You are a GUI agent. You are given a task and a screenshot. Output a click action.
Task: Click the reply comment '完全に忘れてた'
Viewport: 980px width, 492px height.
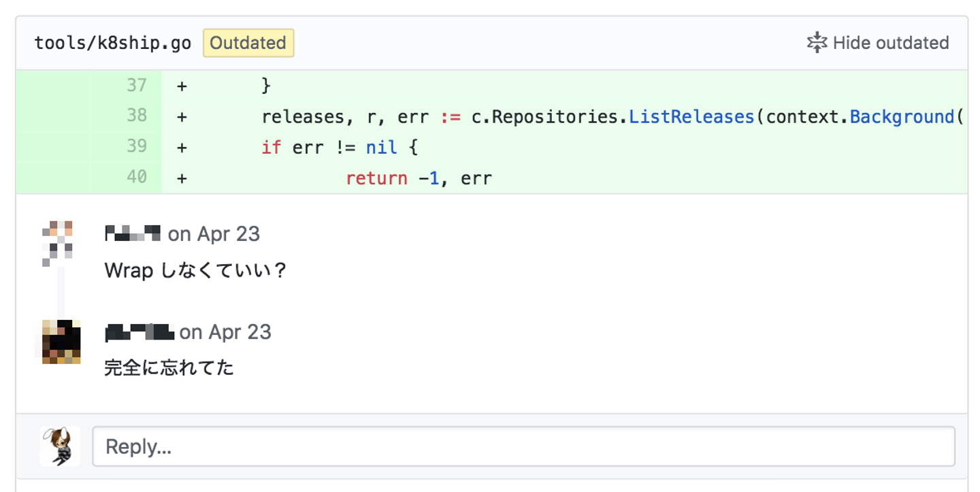pos(169,368)
